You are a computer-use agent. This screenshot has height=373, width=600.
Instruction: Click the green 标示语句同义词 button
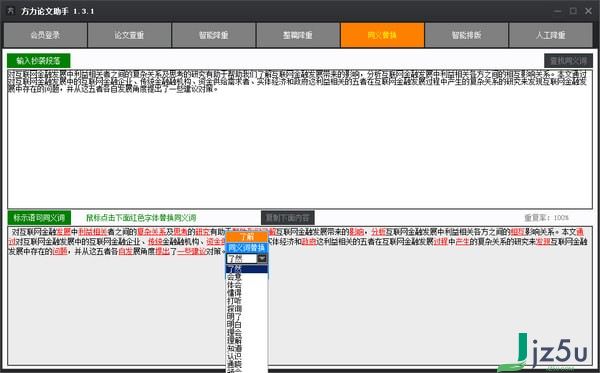coord(39,218)
